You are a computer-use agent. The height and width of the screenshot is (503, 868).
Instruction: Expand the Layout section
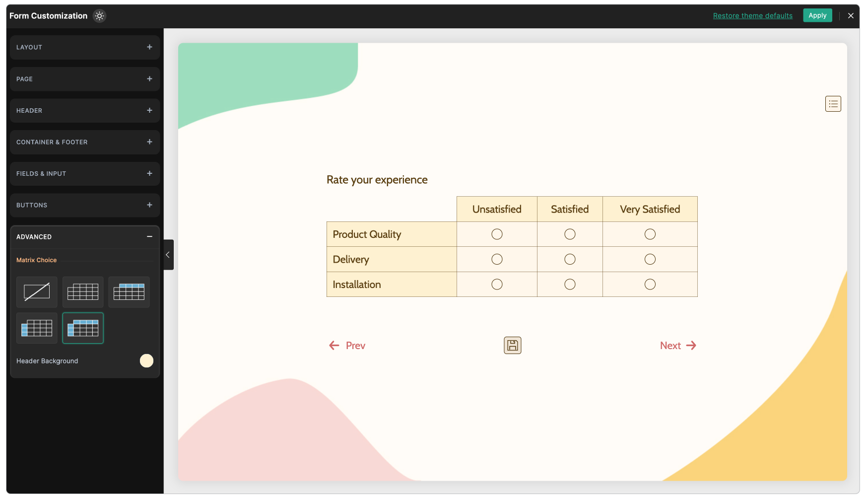pos(85,47)
